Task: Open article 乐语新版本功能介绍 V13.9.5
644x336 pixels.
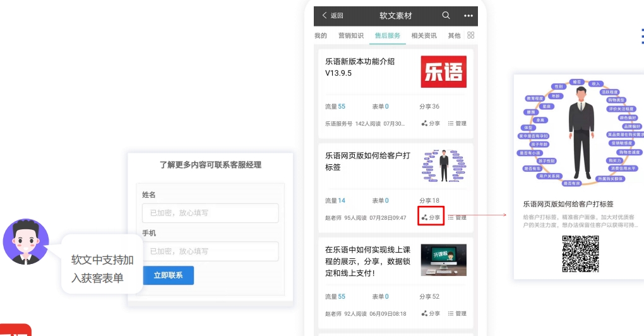Action: (360, 67)
